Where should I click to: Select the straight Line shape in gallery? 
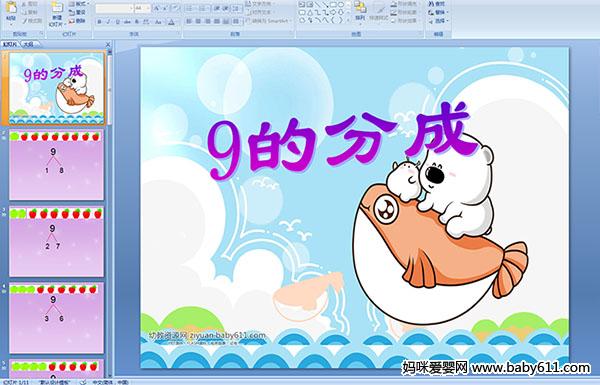(x=318, y=5)
